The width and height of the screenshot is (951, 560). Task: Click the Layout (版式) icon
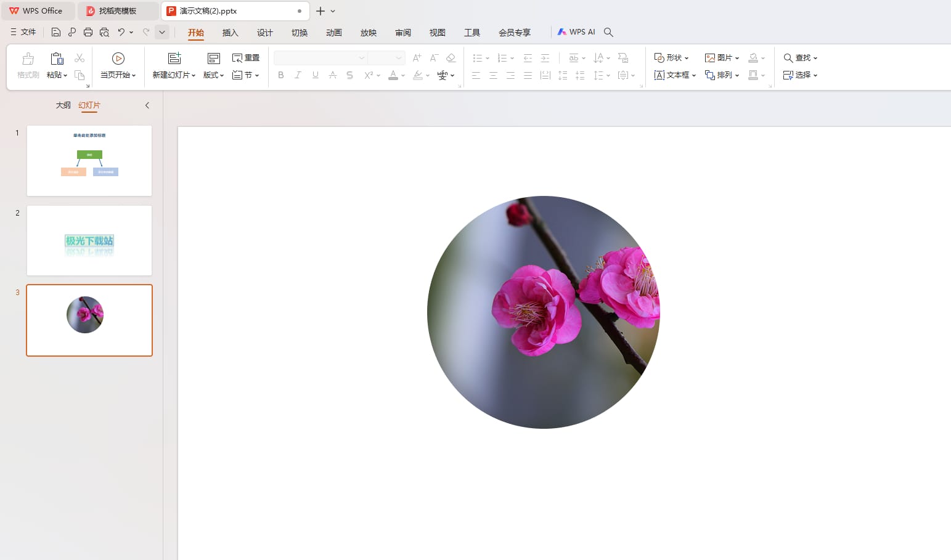[x=213, y=59]
